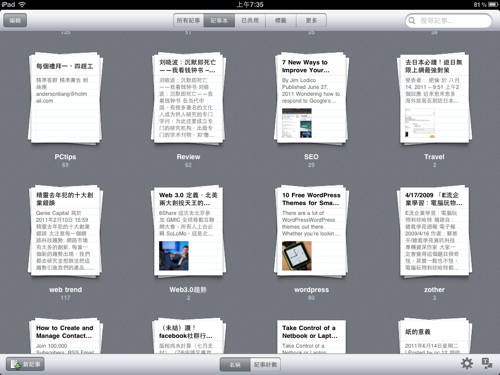Open the PCtips notebook stack
Screen dimensions: 500x375
coord(65,98)
